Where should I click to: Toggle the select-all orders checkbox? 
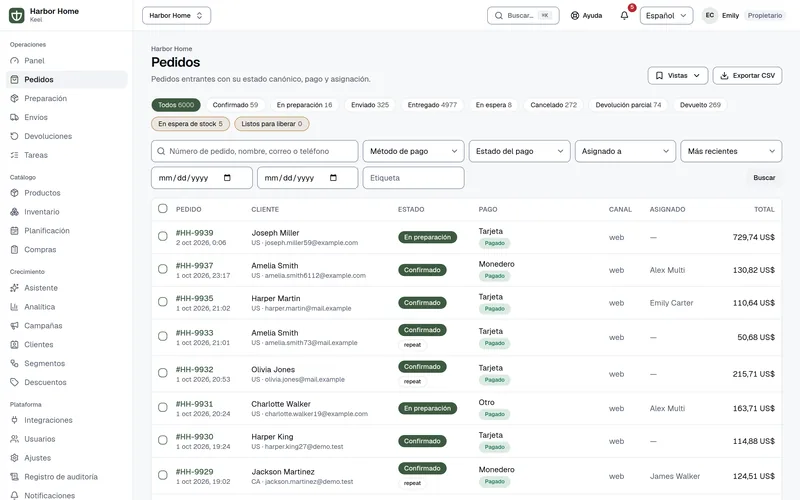point(163,209)
